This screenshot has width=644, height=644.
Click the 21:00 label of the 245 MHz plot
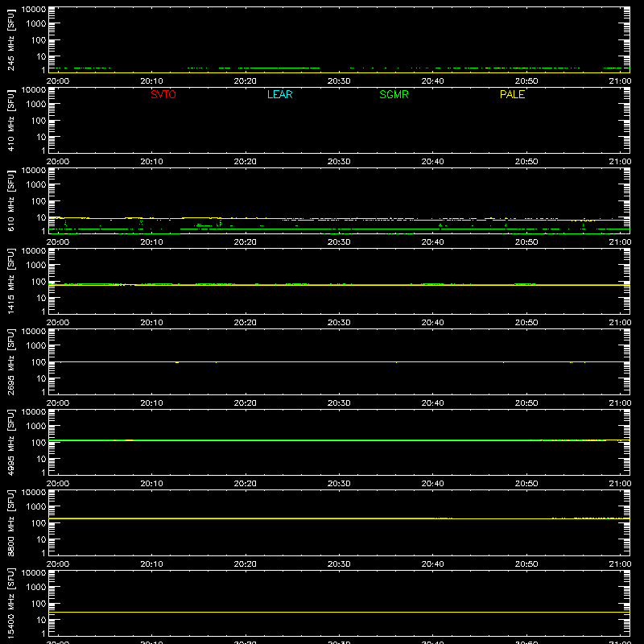620,81
